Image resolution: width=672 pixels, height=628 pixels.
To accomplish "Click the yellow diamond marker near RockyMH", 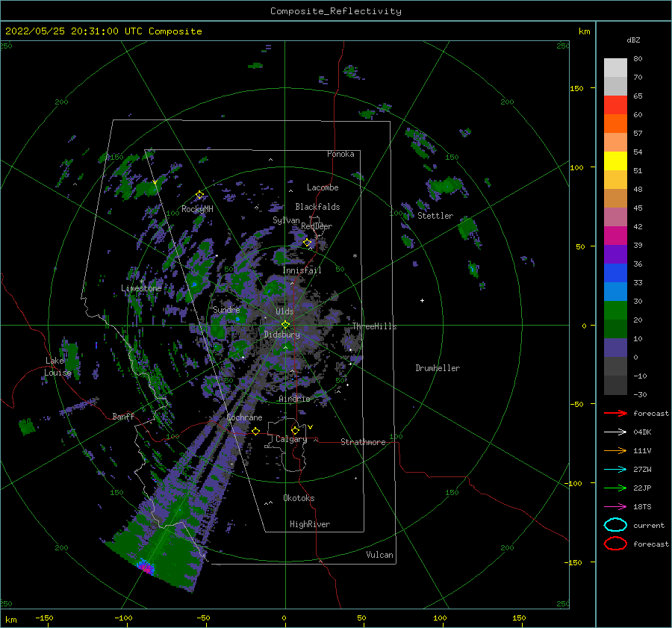I will click(199, 195).
